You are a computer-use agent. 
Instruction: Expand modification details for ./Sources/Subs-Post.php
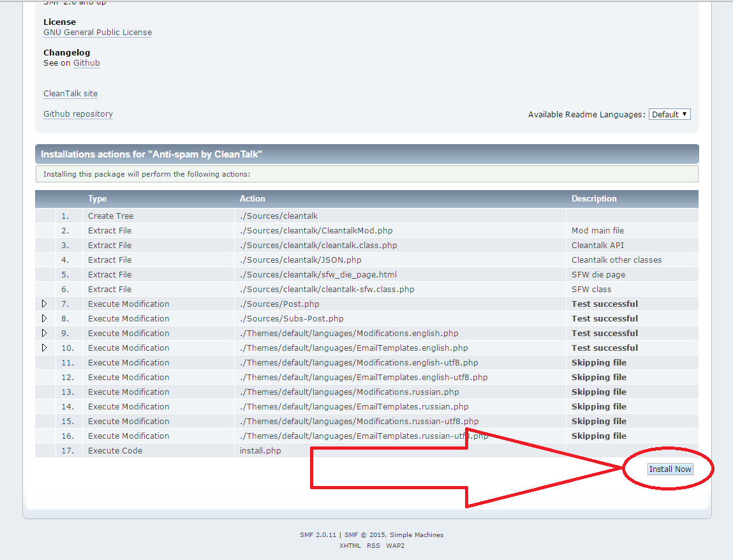click(x=44, y=318)
